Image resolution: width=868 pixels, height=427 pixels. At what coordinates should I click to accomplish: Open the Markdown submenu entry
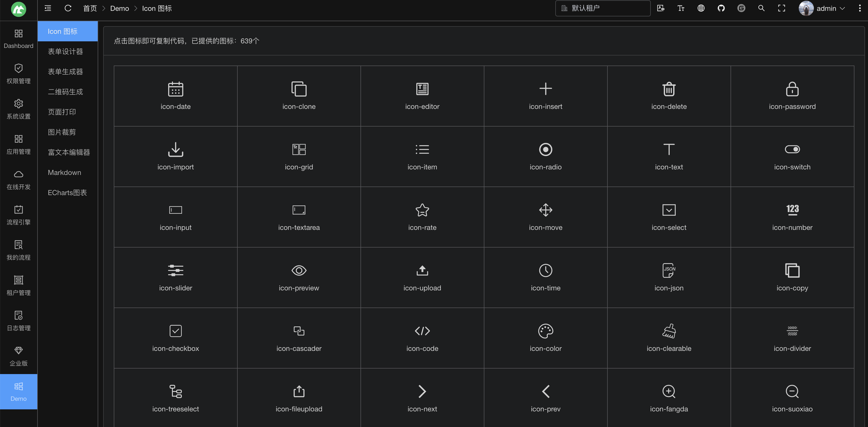pos(64,172)
